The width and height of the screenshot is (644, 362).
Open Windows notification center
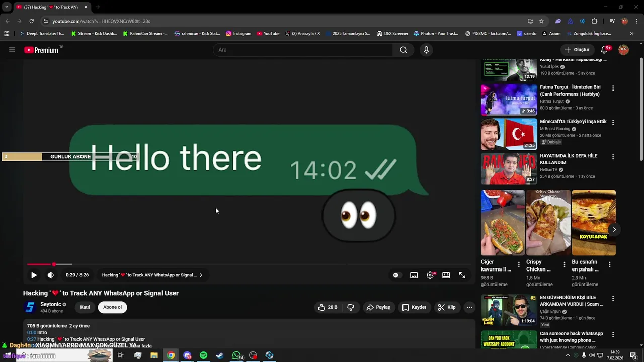[633, 355]
